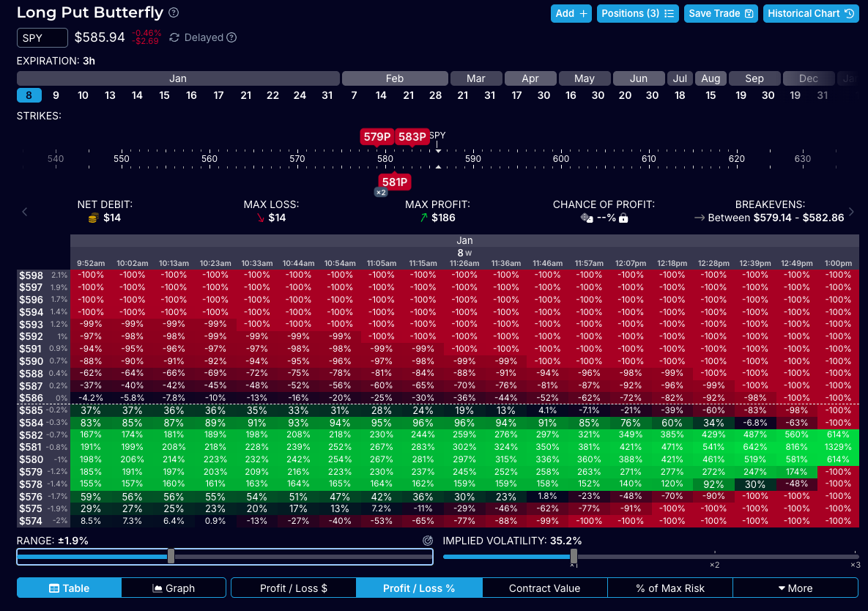Select the 581P strike marker
868x611 pixels.
[395, 181]
